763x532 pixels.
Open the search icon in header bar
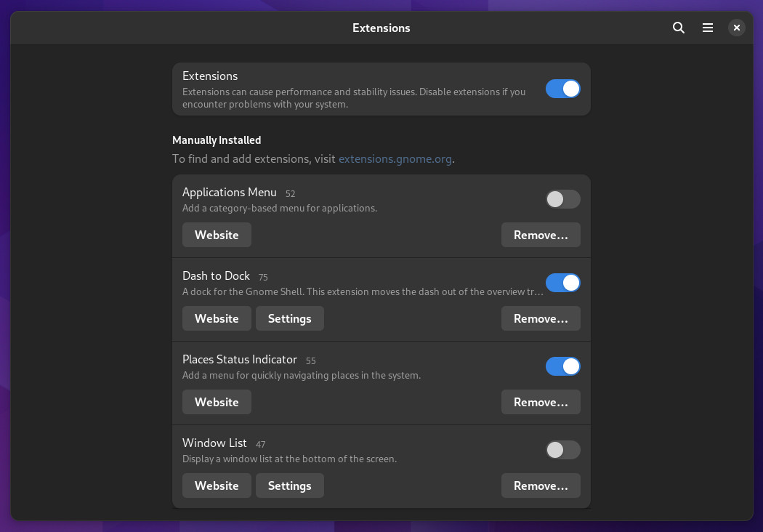pyautogui.click(x=678, y=28)
